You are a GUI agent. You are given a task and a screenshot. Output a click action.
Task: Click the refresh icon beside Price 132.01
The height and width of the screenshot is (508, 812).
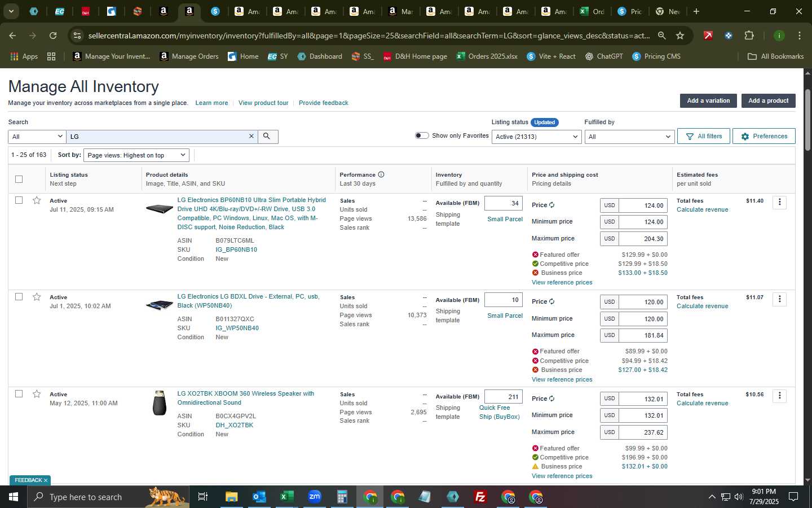tap(551, 398)
